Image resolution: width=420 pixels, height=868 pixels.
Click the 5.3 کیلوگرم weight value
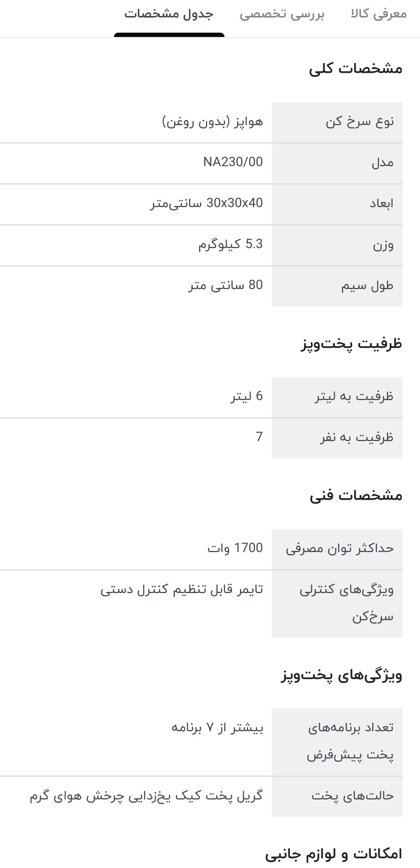(x=230, y=244)
